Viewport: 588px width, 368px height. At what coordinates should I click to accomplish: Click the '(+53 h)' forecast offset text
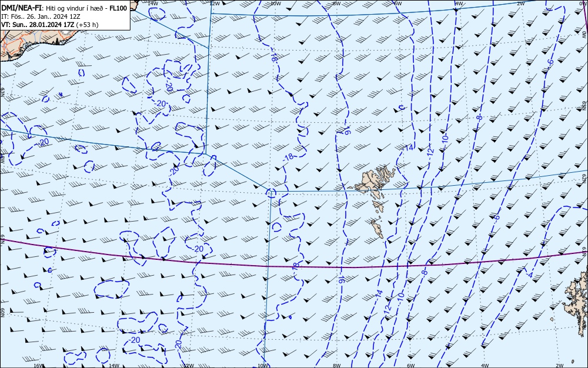(87, 25)
